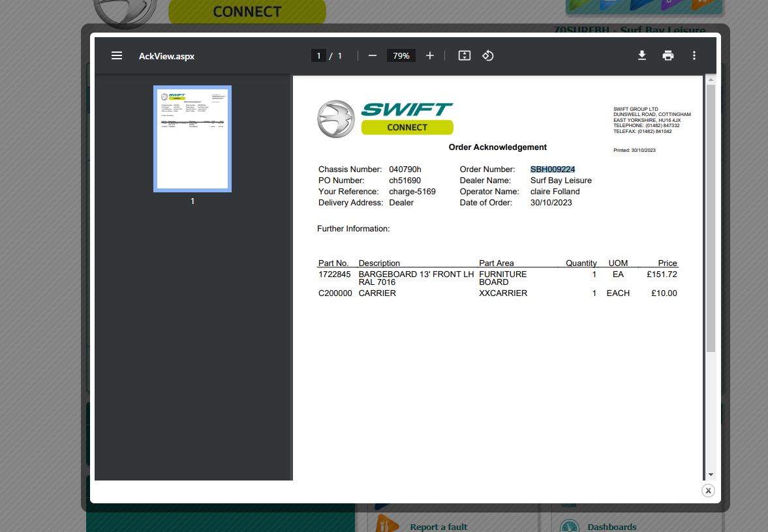This screenshot has height=532, width=768.
Task: Click the fit to page icon
Action: [x=465, y=56]
